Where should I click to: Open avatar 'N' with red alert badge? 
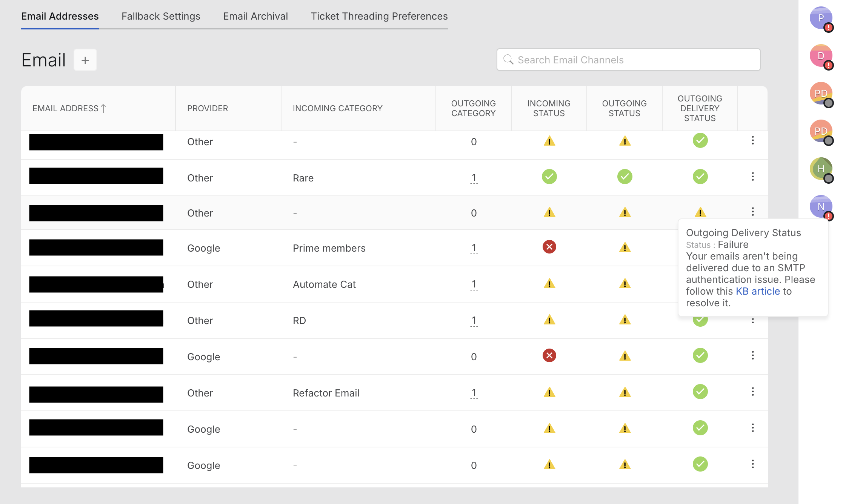[x=820, y=206]
